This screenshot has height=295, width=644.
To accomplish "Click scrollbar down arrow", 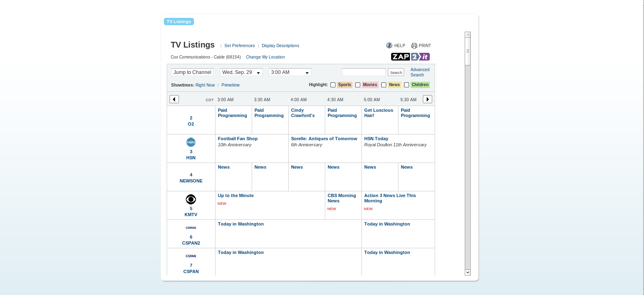I will (x=468, y=272).
